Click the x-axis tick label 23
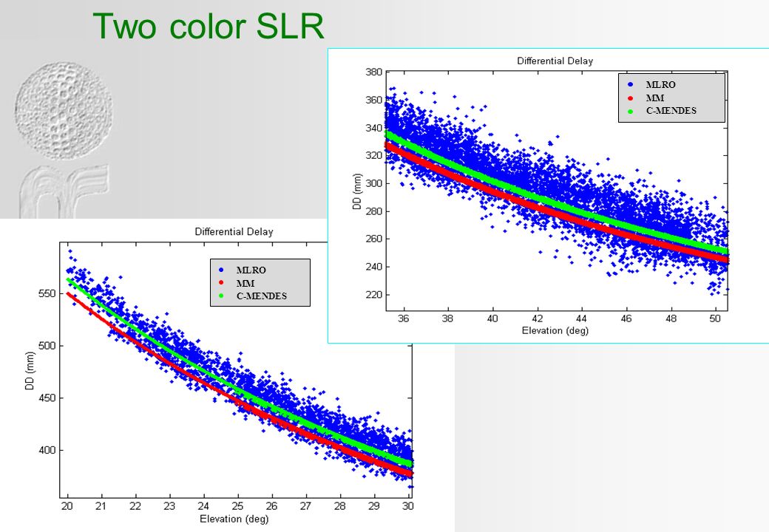 click(169, 507)
